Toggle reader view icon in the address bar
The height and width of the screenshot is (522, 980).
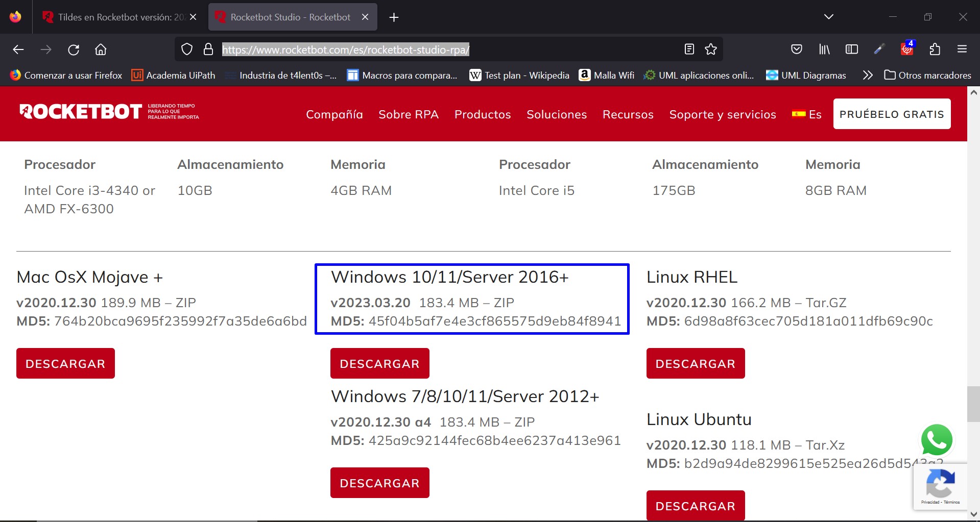pos(689,49)
